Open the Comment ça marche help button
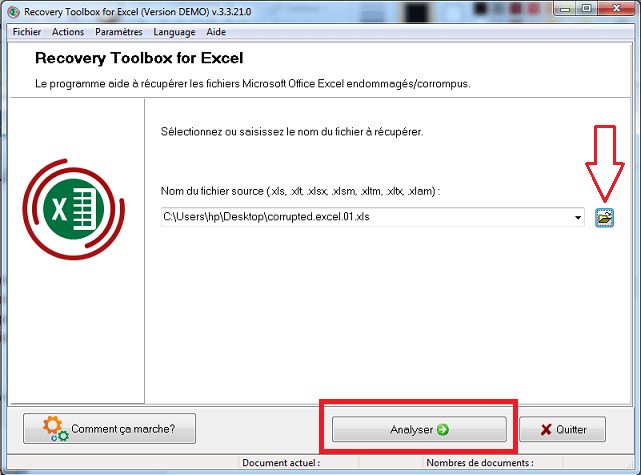The width and height of the screenshot is (641, 475). coord(109,429)
